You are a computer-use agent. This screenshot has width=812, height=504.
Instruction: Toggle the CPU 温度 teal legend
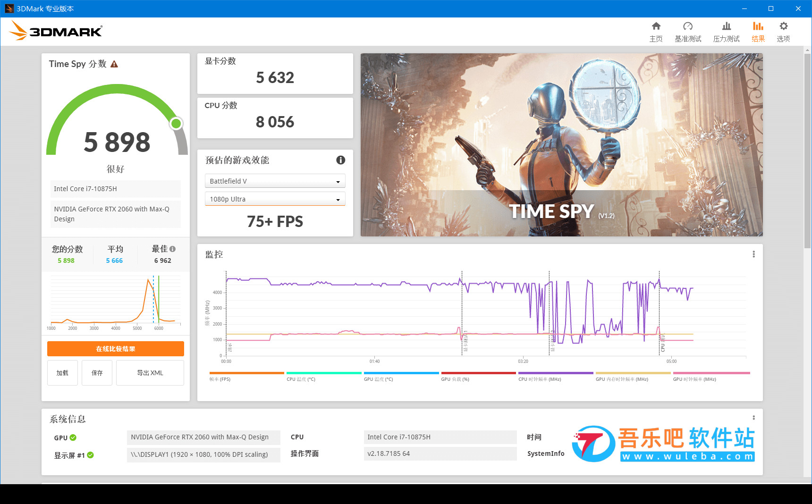point(324,377)
